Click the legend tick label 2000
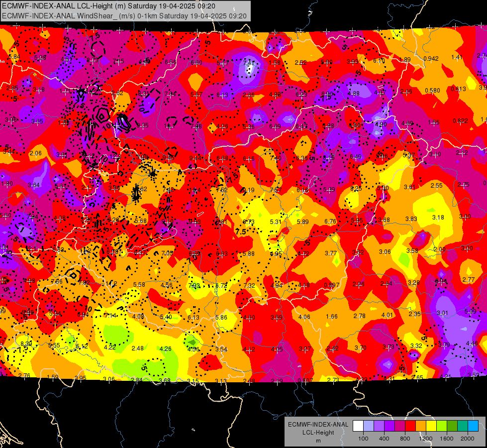Viewport: 487px width, 448px height. (467, 439)
